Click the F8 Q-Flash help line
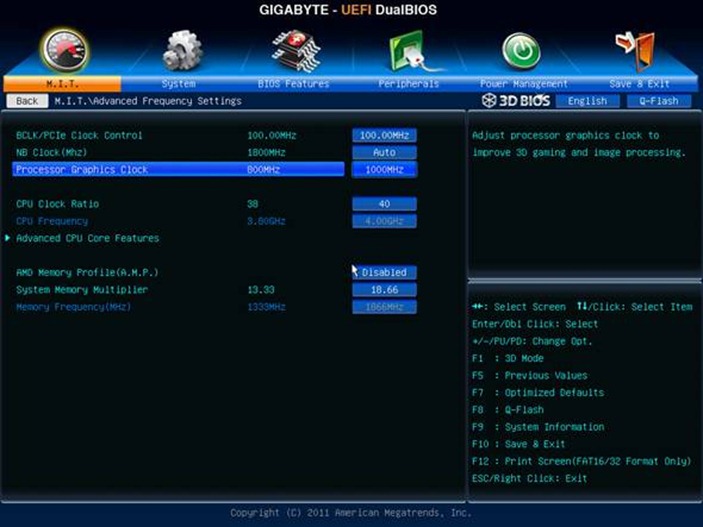Screen dimensions: 703x527 click(508, 410)
